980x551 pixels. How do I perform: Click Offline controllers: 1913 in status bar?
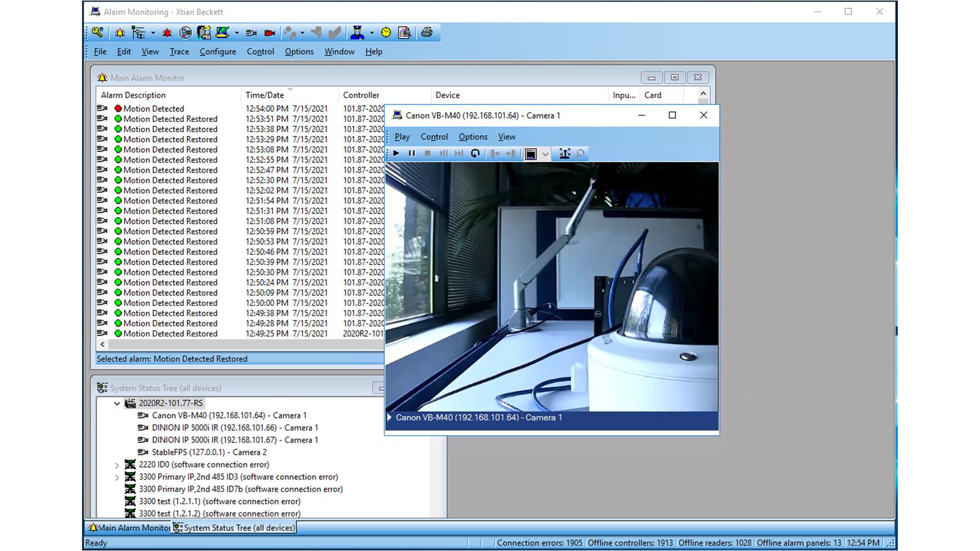tap(630, 543)
